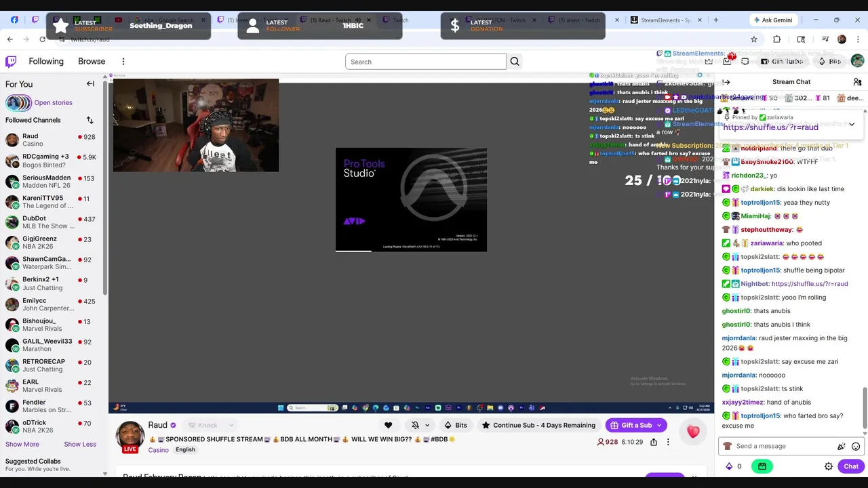Bookmark this page with star icon

pos(754,39)
